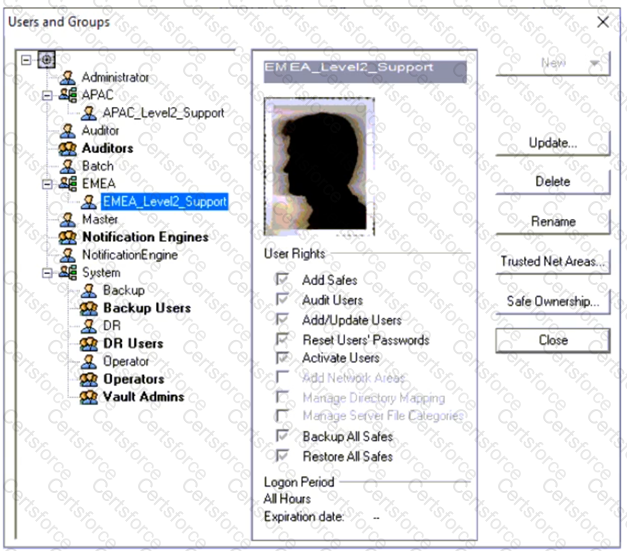Click the Master user icon
The image size is (627, 551).
pos(69,219)
